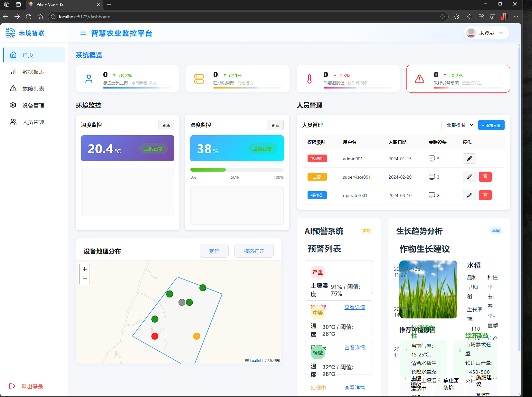Open browser settings and more menu
This screenshot has width=532, height=397.
coord(516,17)
